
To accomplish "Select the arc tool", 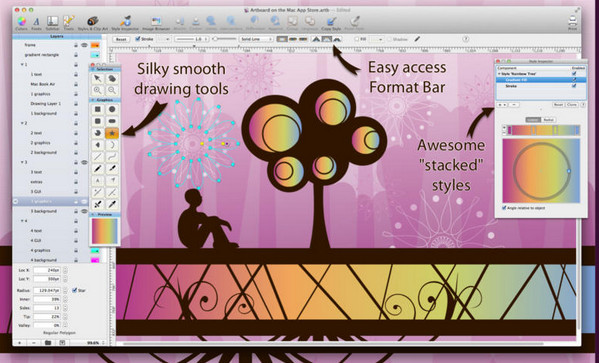I will pos(112,145).
